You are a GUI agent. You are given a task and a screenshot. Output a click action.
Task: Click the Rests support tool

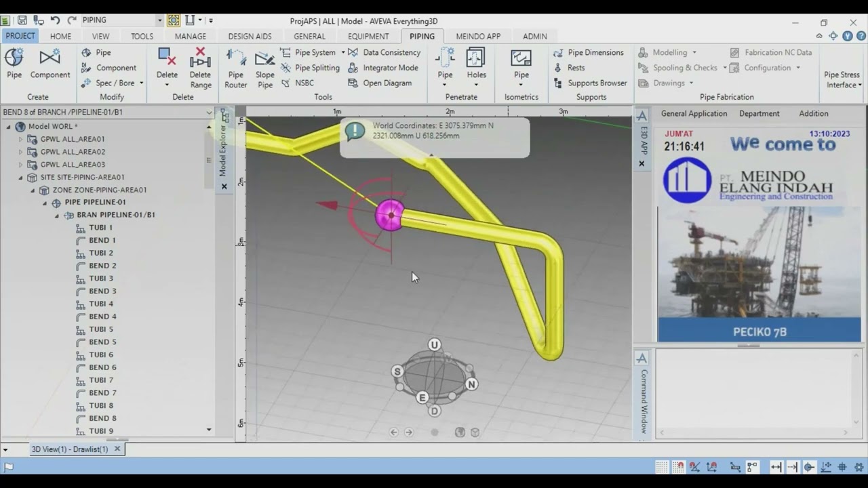[569, 68]
